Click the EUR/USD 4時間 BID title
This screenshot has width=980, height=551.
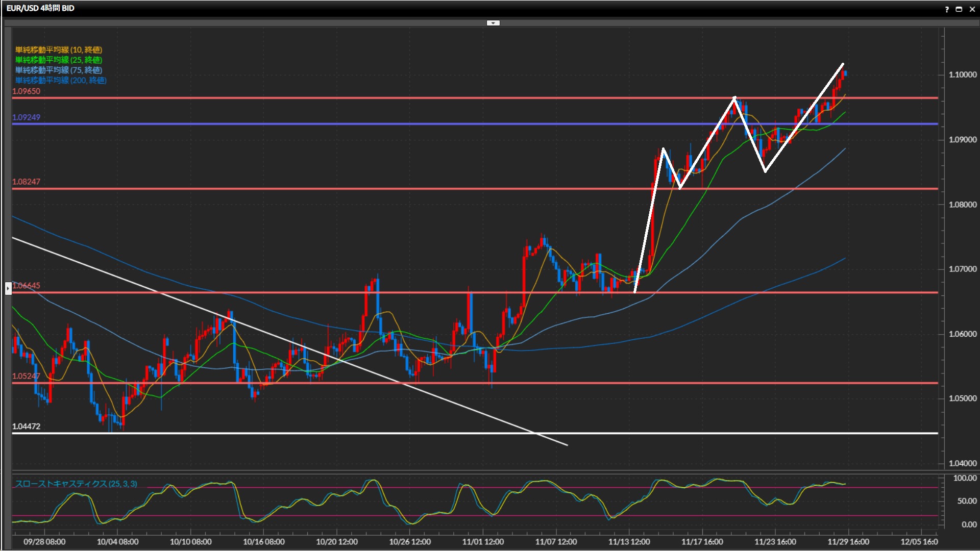(x=40, y=8)
